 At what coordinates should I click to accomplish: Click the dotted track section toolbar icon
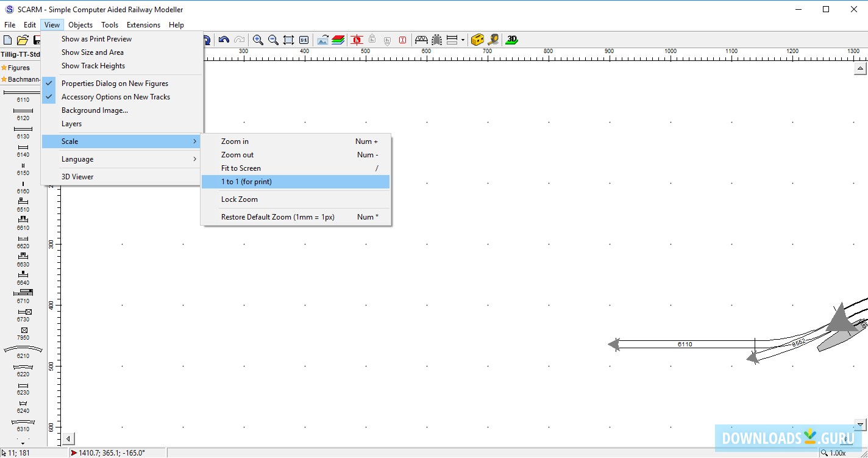[x=436, y=40]
